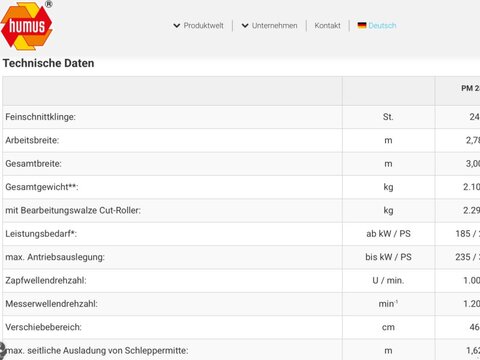
Task: Click the Technische Daten heading
Action: [x=49, y=63]
